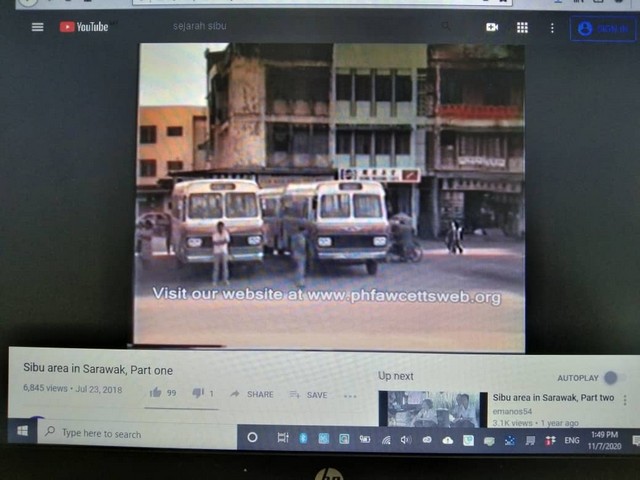This screenshot has width=640, height=480.
Task: Save the video to a playlist
Action: (309, 395)
